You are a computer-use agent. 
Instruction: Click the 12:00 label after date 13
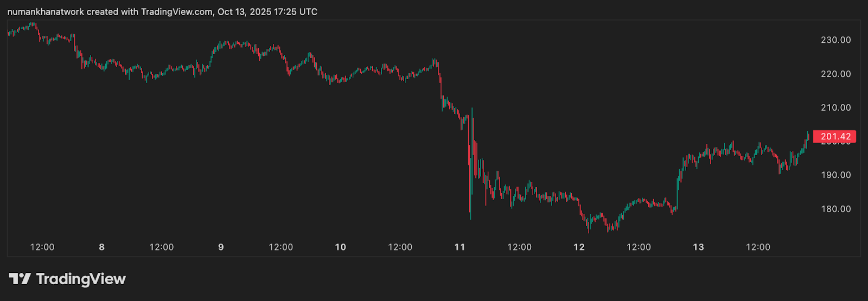(758, 247)
